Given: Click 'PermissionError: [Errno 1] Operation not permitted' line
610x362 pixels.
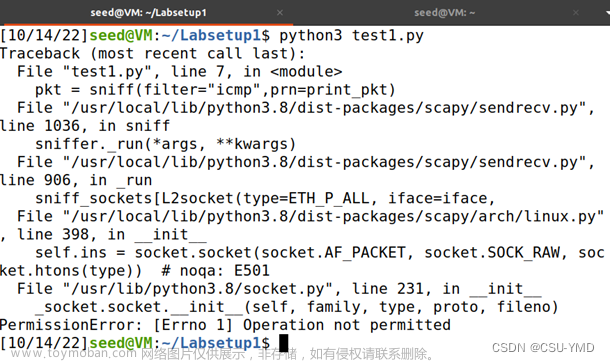Looking at the screenshot, I should coord(225,325).
